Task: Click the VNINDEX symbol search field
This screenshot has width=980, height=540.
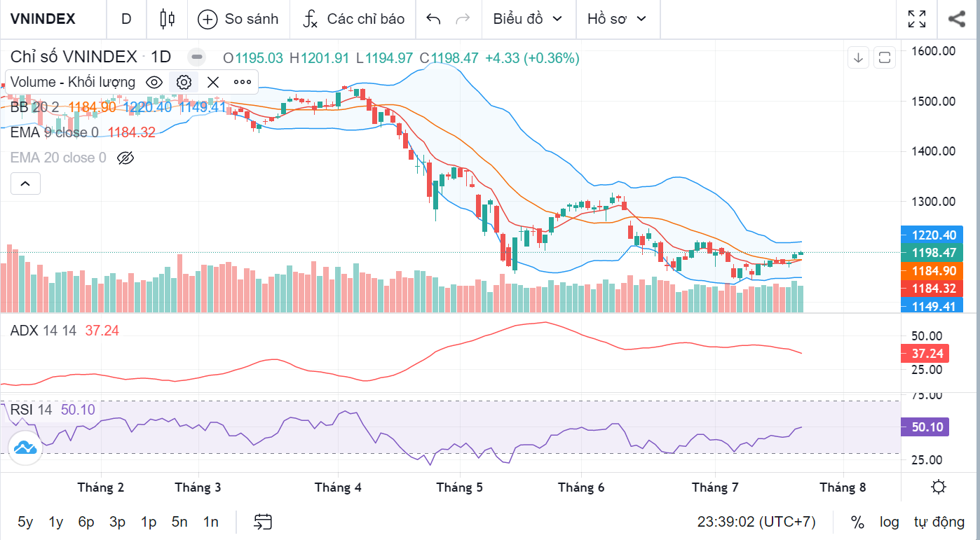Action: pyautogui.click(x=43, y=19)
